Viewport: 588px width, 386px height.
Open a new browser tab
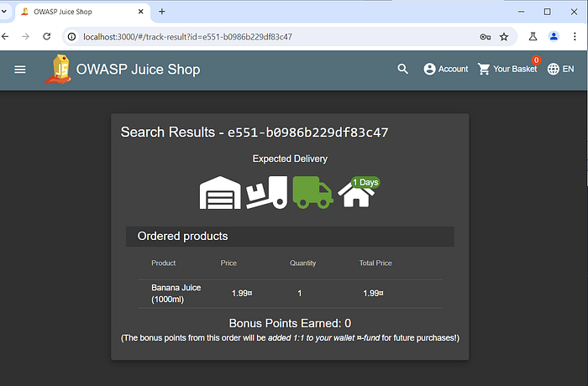coord(161,12)
